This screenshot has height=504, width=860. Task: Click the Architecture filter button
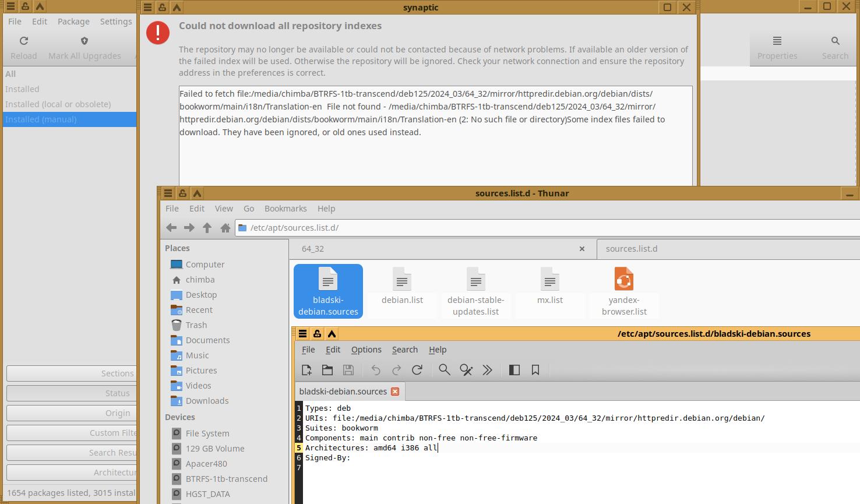(x=72, y=473)
